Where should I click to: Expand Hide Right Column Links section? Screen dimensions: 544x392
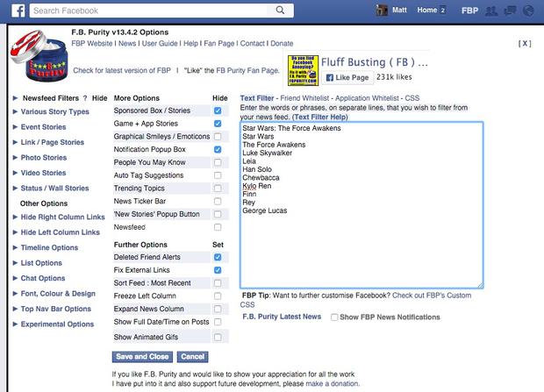pos(60,217)
